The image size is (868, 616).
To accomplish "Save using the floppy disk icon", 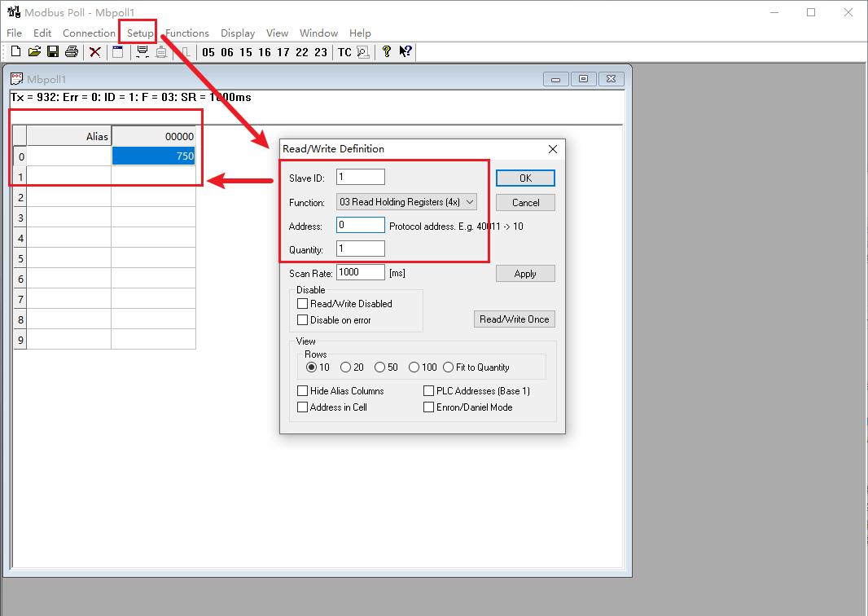I will point(53,52).
